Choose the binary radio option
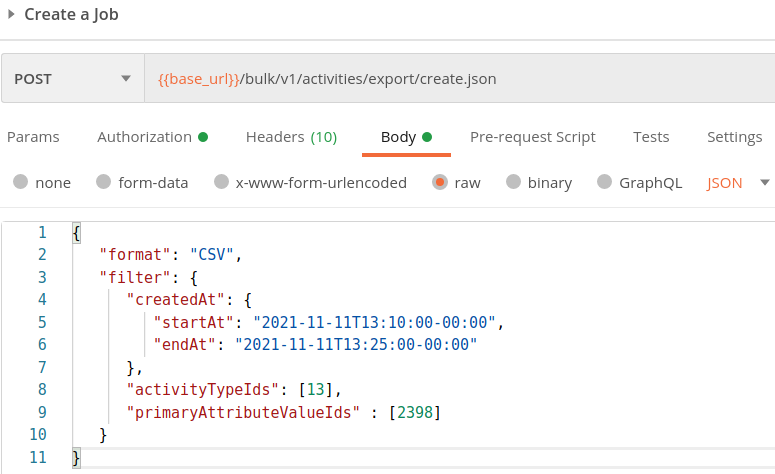775x474 pixels. (x=514, y=182)
